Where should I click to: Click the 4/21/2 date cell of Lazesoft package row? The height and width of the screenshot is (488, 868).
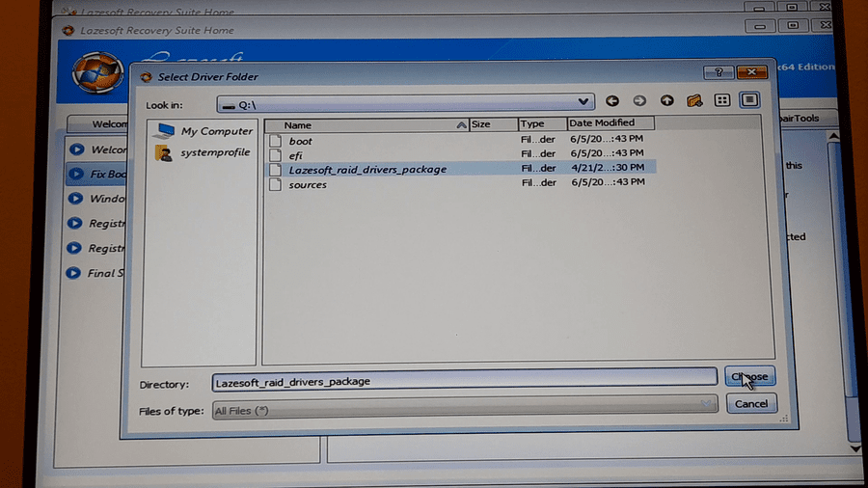pyautogui.click(x=608, y=167)
